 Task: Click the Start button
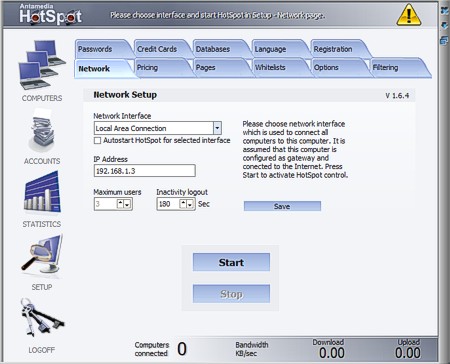point(231,262)
